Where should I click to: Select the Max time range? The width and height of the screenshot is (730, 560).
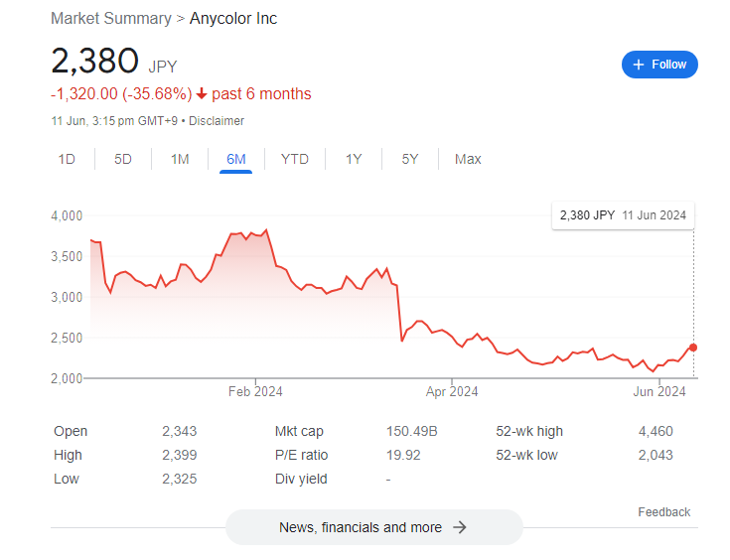point(468,159)
